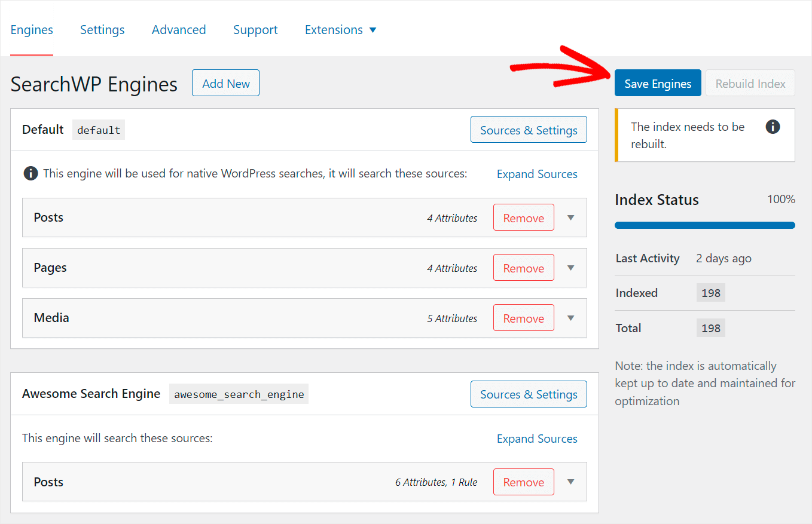The height and width of the screenshot is (524, 812).
Task: Open Sources & Settings for Awesome Search Engine
Action: pos(529,394)
